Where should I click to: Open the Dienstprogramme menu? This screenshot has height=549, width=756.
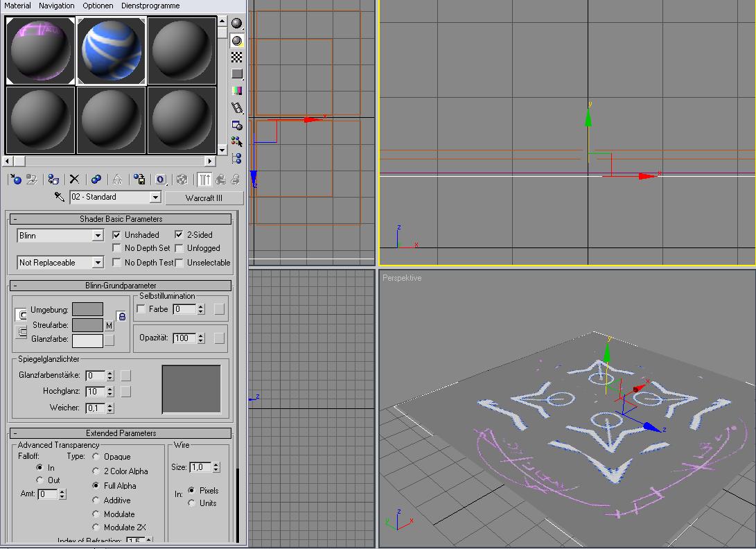150,6
